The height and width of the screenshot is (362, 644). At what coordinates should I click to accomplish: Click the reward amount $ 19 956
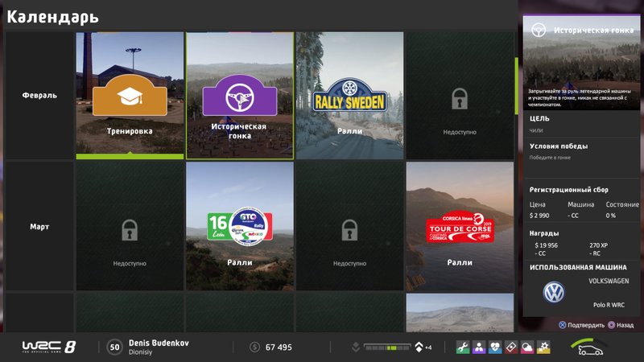[x=547, y=245]
